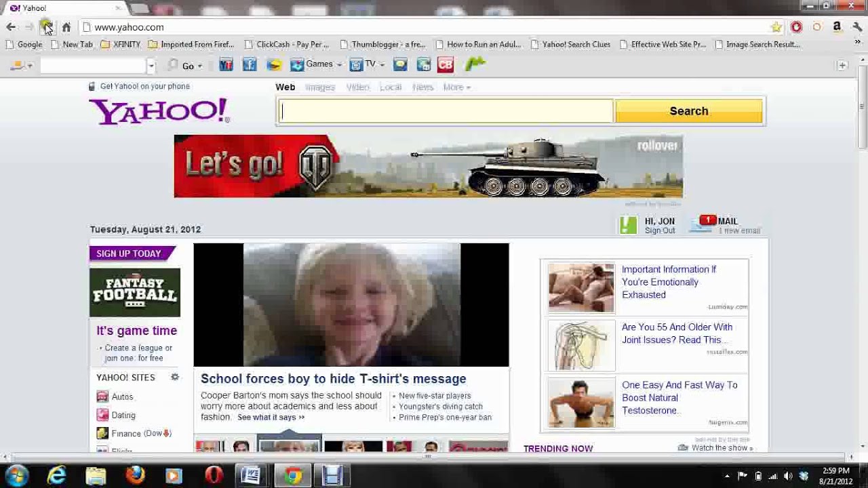Open 'Prime Prep's one-year ban' story link
Screen dimensions: 868x488
(445, 418)
